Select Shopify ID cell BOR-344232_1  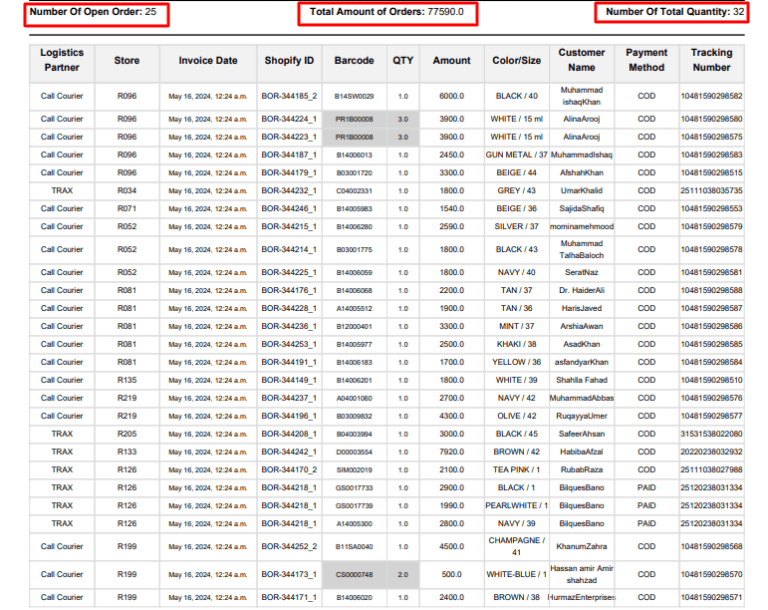coord(289,191)
